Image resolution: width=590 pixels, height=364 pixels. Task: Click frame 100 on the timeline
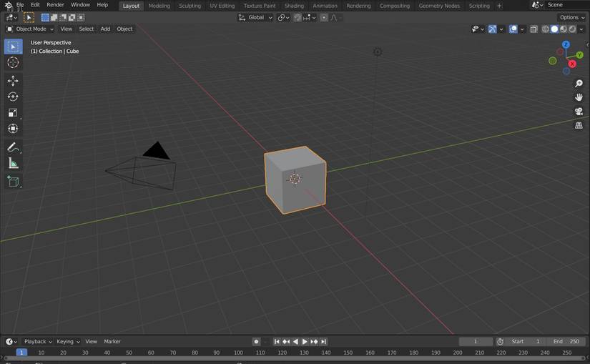tap(238, 353)
